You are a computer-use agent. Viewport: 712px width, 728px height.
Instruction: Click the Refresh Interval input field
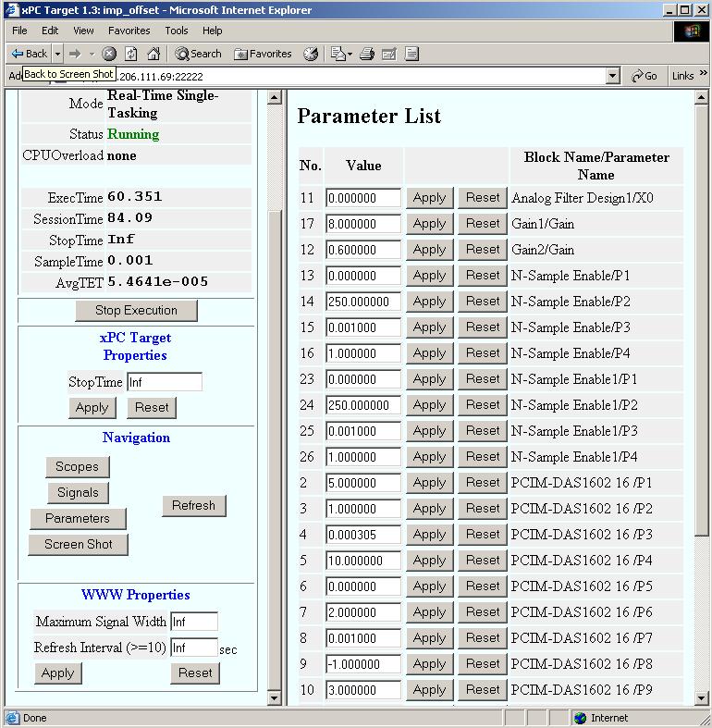click(194, 648)
